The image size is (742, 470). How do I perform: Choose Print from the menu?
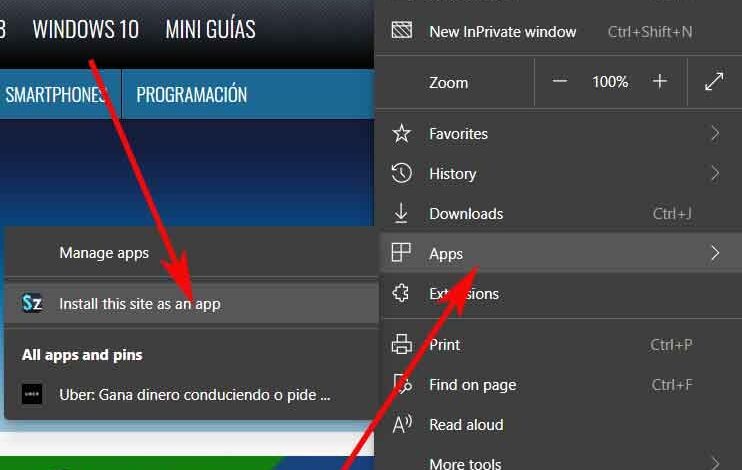[x=558, y=345]
